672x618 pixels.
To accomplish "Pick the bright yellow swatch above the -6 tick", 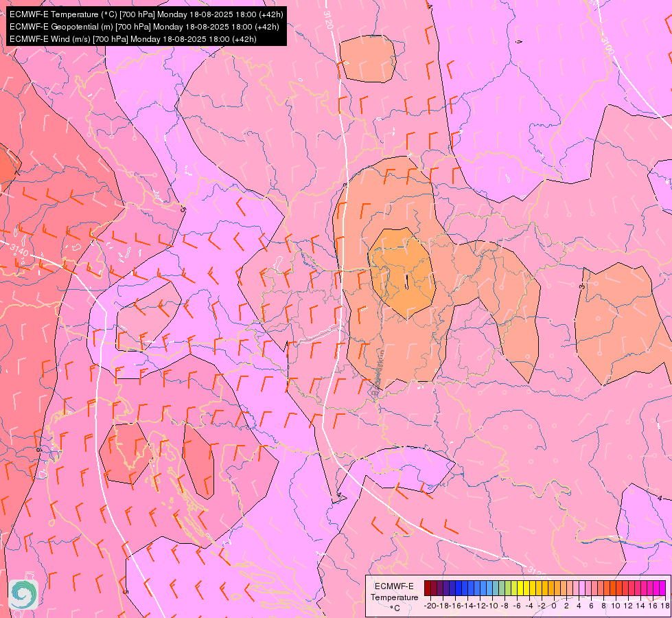I will pos(520,588).
